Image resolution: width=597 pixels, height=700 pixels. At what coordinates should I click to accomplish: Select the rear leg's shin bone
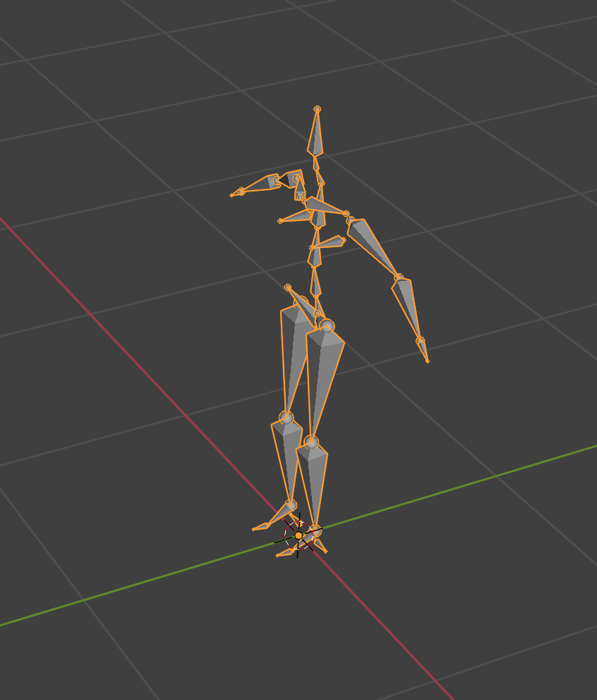tap(287, 461)
